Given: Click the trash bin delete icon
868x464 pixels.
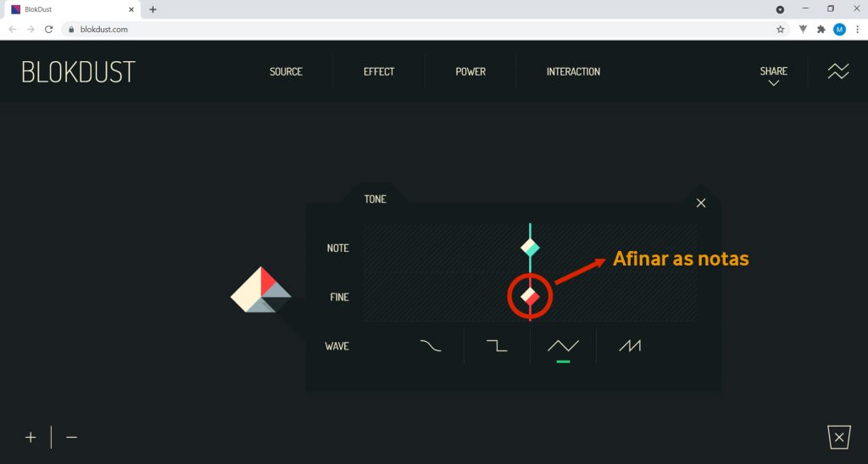Looking at the screenshot, I should pos(839,438).
